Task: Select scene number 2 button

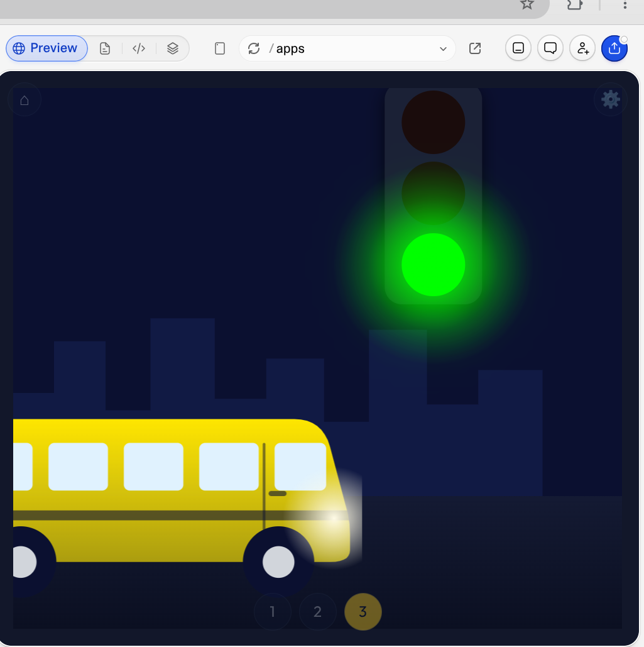Action: 317,612
